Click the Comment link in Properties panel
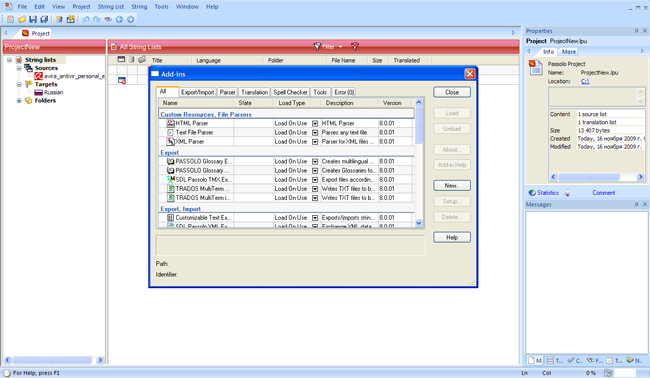The image size is (650, 378). pyautogui.click(x=604, y=193)
